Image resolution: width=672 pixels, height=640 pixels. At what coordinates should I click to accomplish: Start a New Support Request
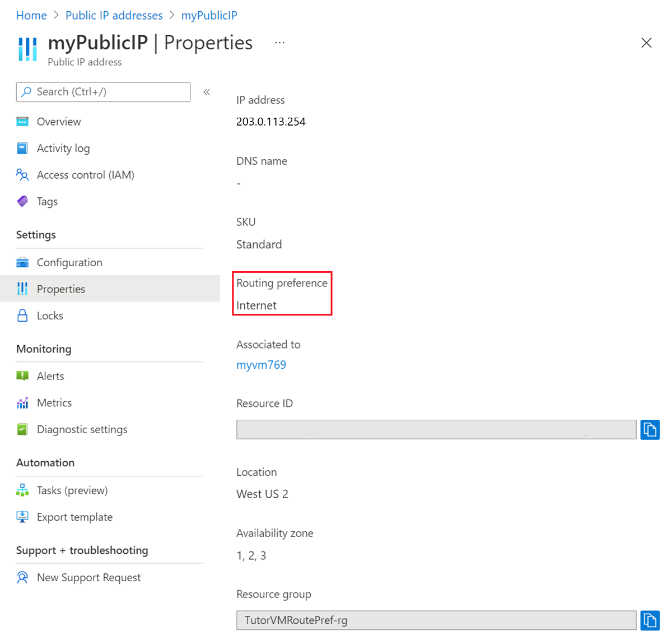coord(88,577)
